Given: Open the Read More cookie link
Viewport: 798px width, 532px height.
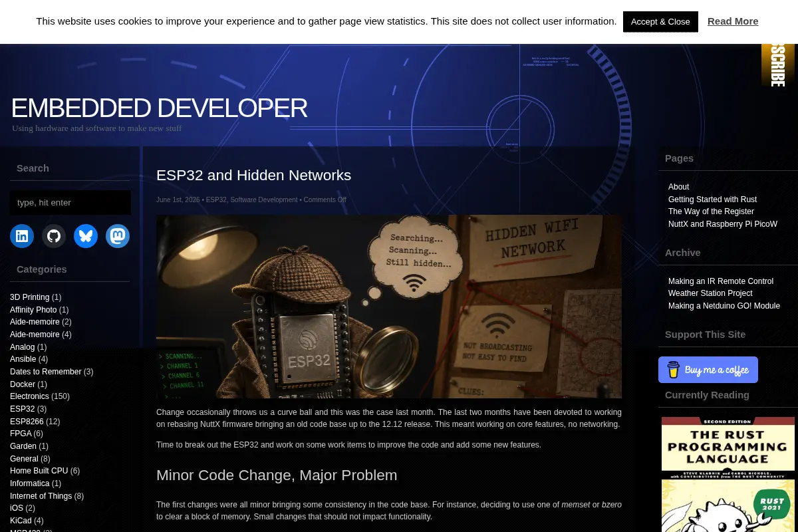Looking at the screenshot, I should pos(733,21).
